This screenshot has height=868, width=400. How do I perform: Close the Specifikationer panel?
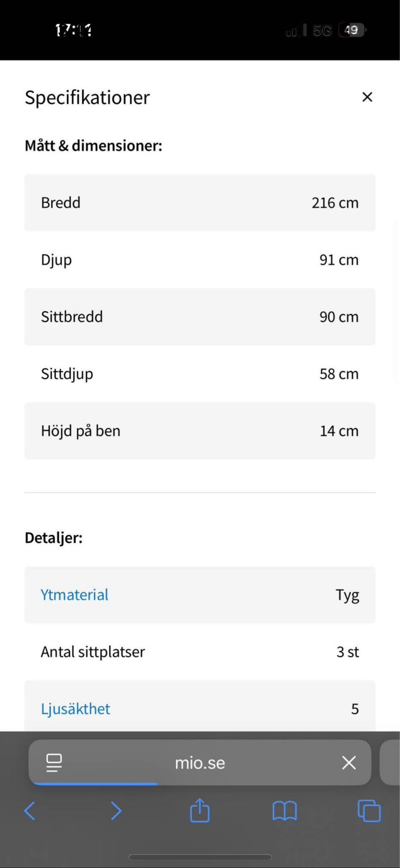coord(367,97)
